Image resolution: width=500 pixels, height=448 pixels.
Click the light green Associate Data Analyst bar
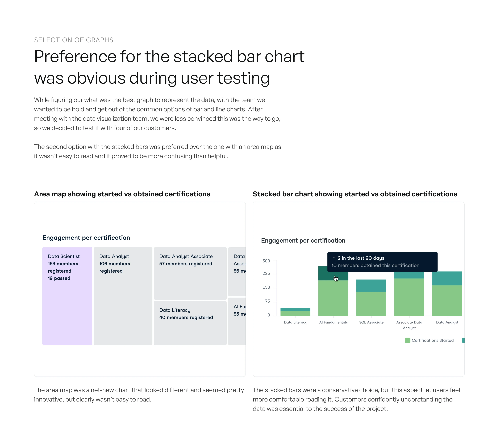[x=409, y=297]
